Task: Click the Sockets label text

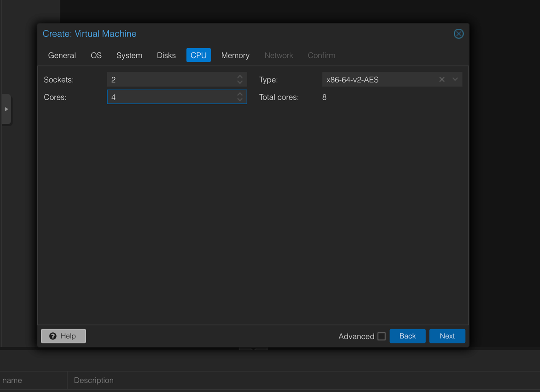Action: coord(59,80)
